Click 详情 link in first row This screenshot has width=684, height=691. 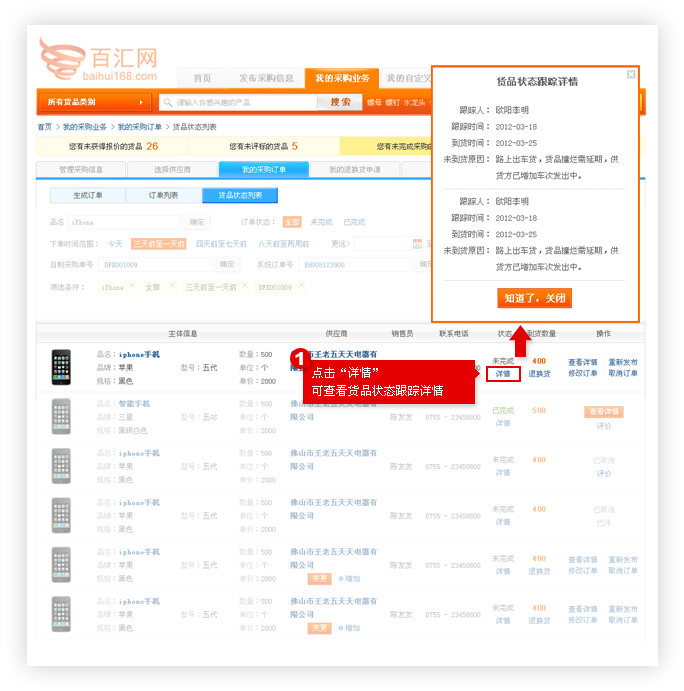tap(504, 374)
